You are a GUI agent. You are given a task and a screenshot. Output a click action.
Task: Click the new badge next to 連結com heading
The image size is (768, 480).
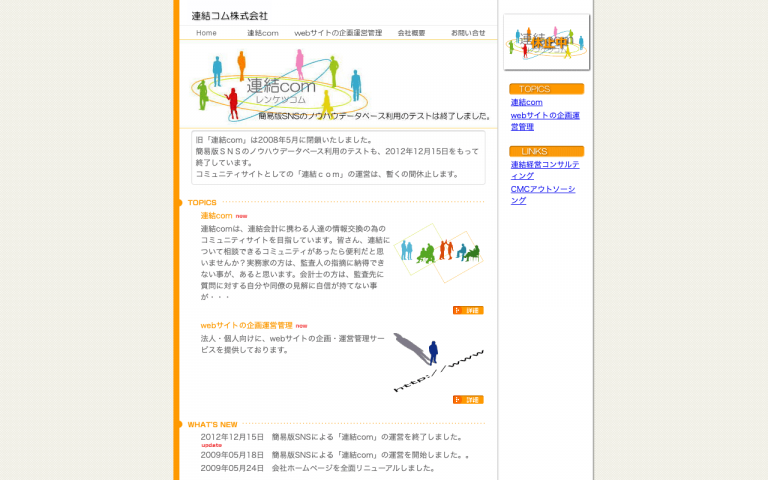point(241,216)
